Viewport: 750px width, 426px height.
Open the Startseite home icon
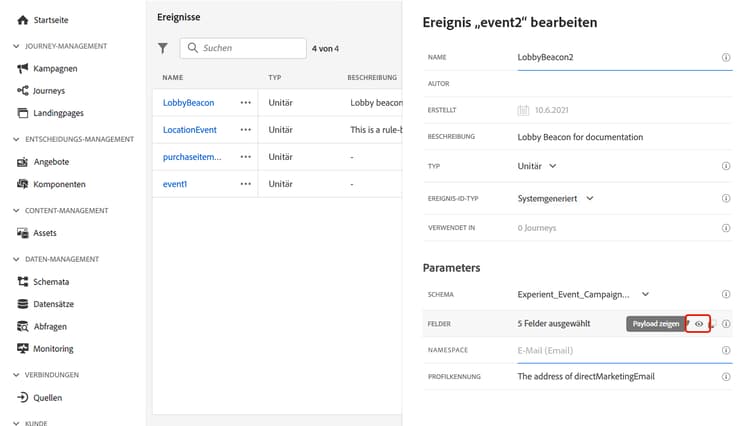click(x=22, y=20)
